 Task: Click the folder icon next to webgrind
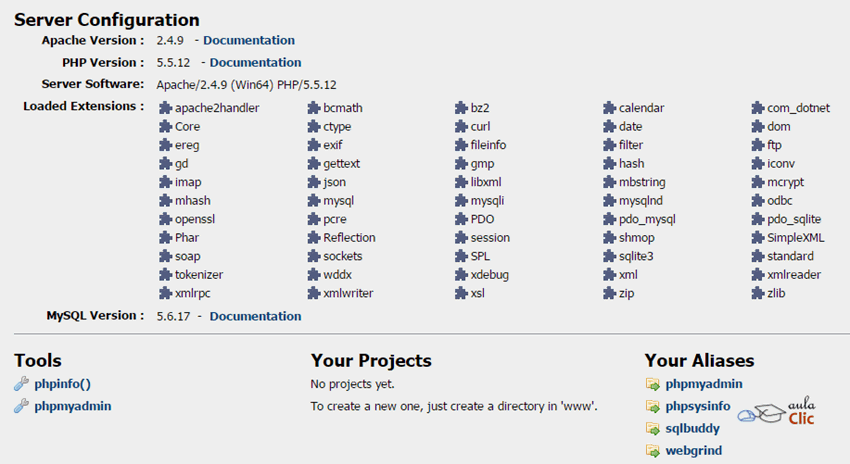coord(653,451)
